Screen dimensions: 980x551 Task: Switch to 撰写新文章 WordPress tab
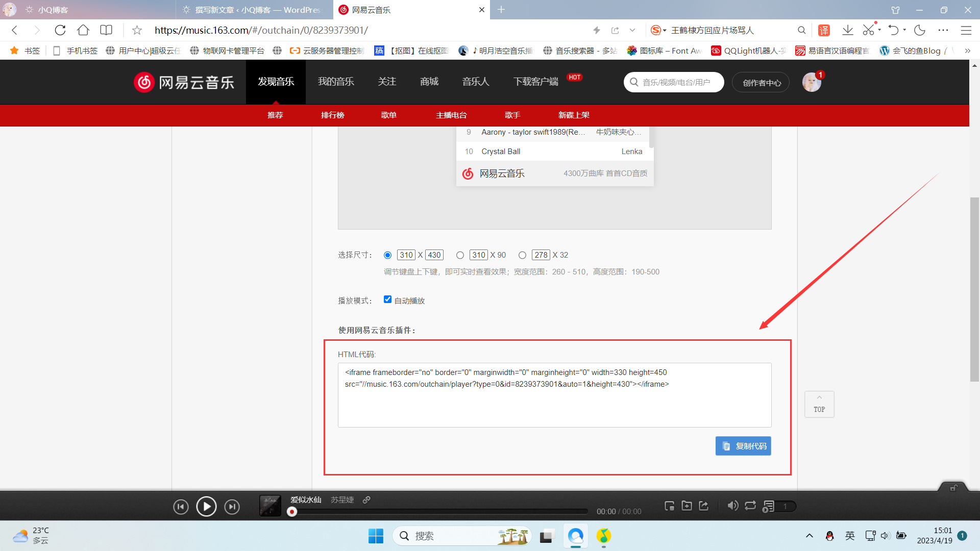[254, 10]
